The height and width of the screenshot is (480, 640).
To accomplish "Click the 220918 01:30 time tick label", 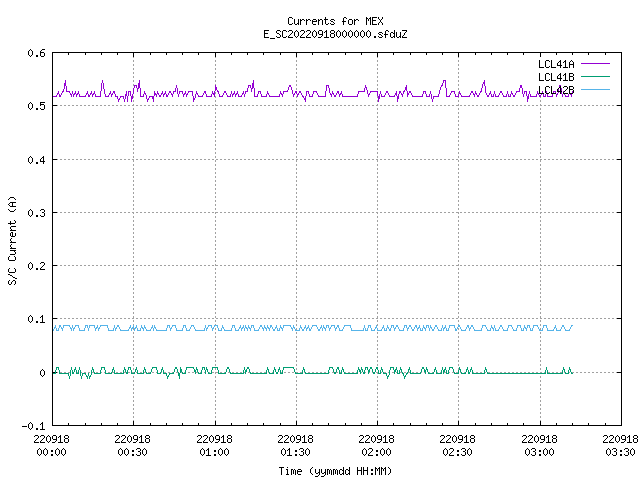I will coord(295,445).
